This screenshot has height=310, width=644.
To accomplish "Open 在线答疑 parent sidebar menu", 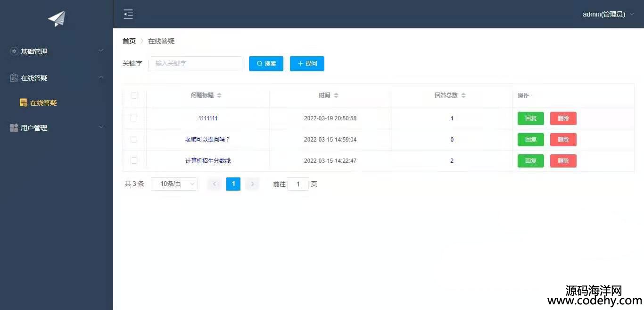I will click(57, 78).
